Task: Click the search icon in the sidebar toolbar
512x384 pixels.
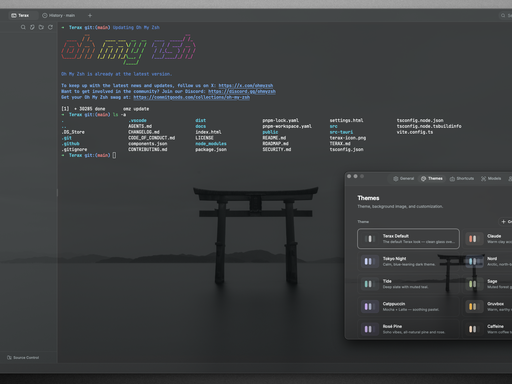Action: [23, 27]
